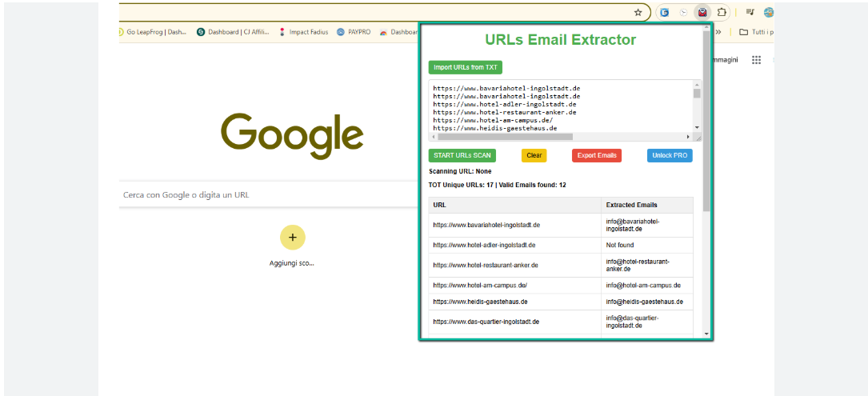Click the textarea horizontal scroll right arrow
Screen dimensions: 868x396
tap(688, 136)
